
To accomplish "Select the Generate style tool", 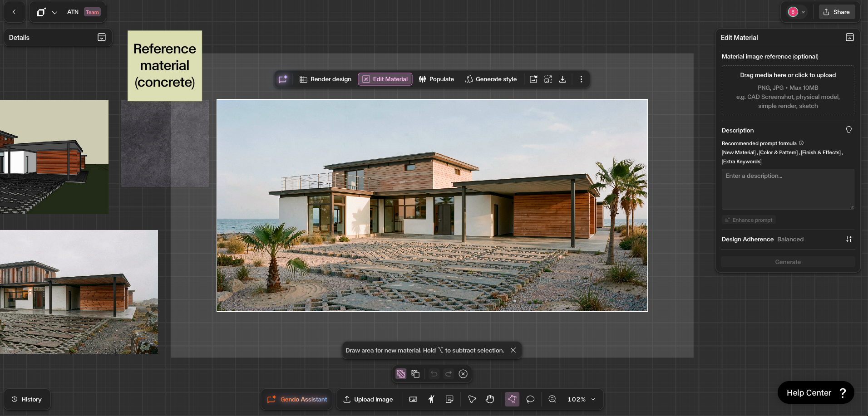I will [x=491, y=79].
